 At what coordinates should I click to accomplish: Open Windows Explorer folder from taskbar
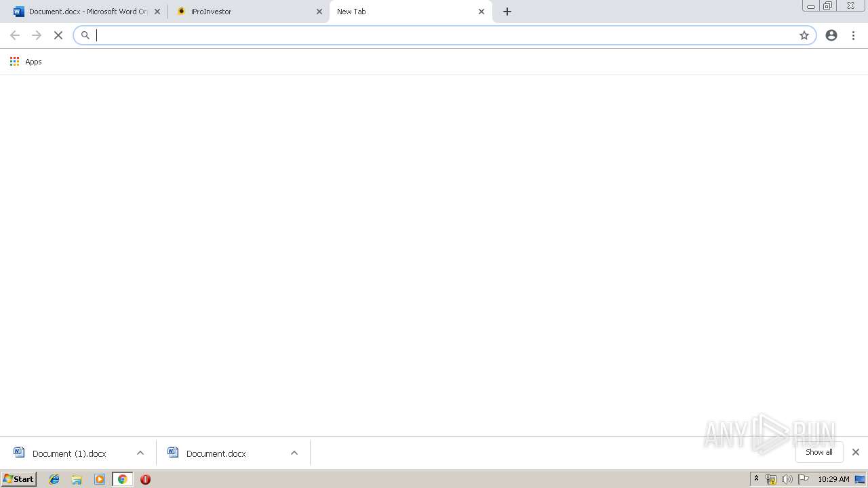[x=77, y=479]
